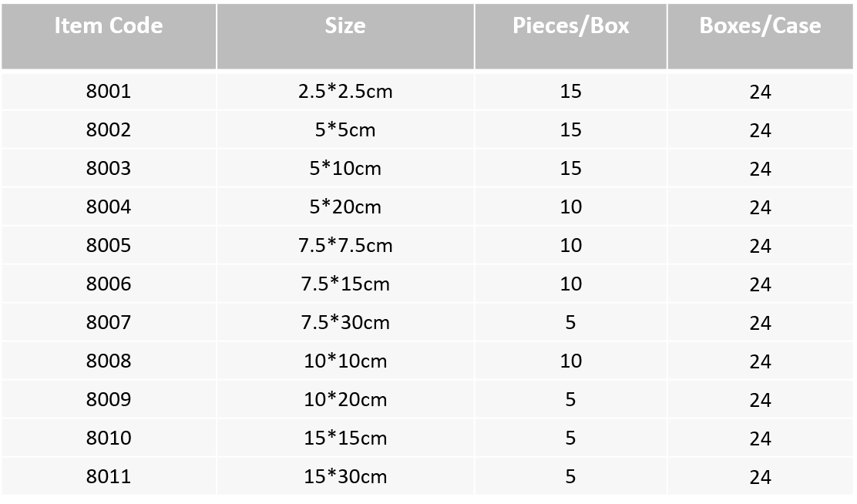Click the 10*10cm size cell
Image resolution: width=857 pixels, height=504 pixels.
pos(345,361)
